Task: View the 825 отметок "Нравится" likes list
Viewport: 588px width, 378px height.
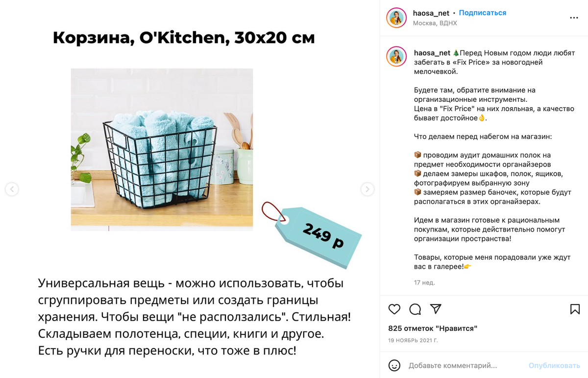Action: [x=433, y=328]
